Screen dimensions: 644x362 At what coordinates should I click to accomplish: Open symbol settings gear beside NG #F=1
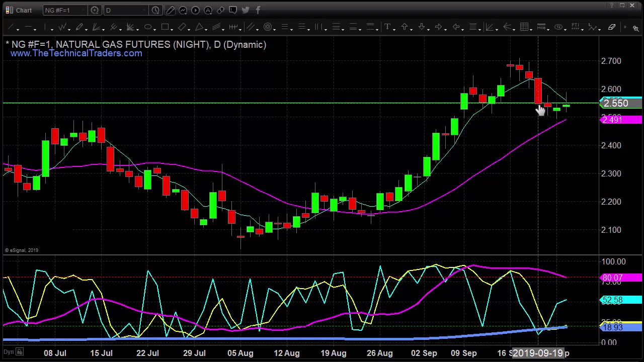[95, 10]
